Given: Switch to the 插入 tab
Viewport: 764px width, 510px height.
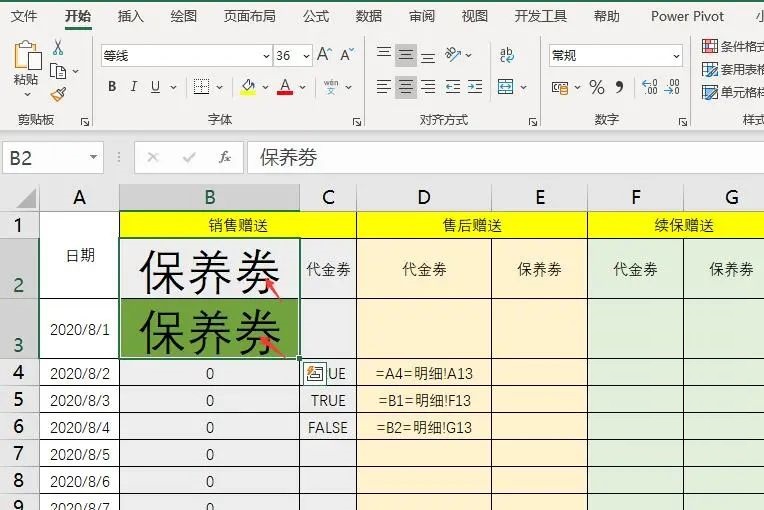Looking at the screenshot, I should point(130,17).
